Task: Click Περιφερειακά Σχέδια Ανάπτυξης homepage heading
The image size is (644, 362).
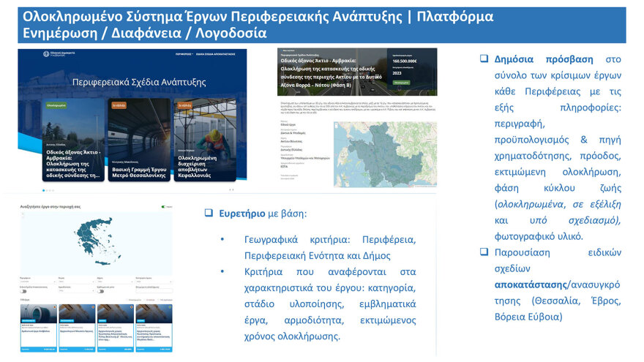Action: [139, 82]
